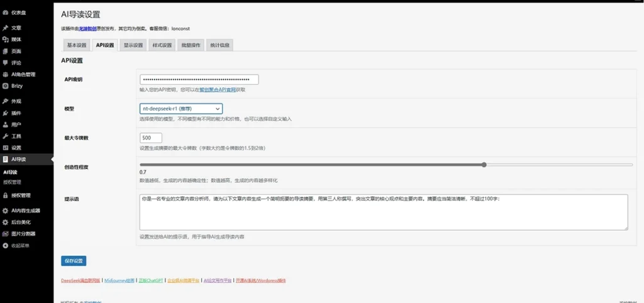The image size is (644, 303).
Task: Click the 文章 posts pin icon
Action: (x=6, y=28)
